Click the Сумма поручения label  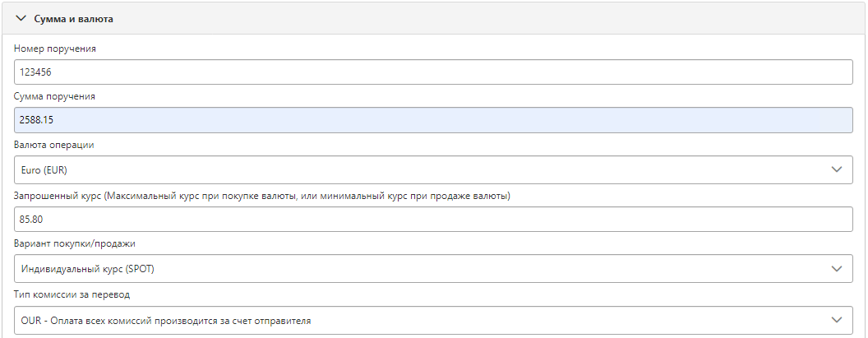click(54, 96)
